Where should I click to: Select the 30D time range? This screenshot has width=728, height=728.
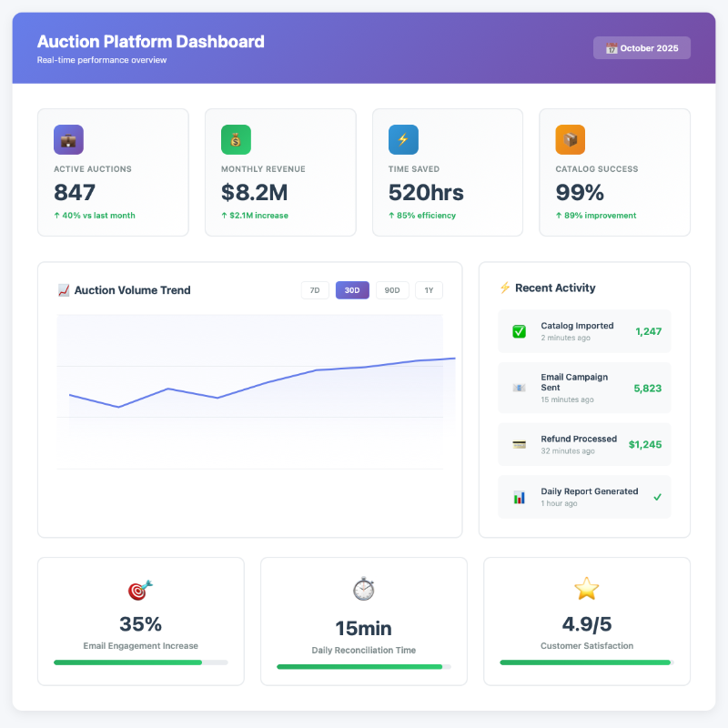[x=352, y=290]
